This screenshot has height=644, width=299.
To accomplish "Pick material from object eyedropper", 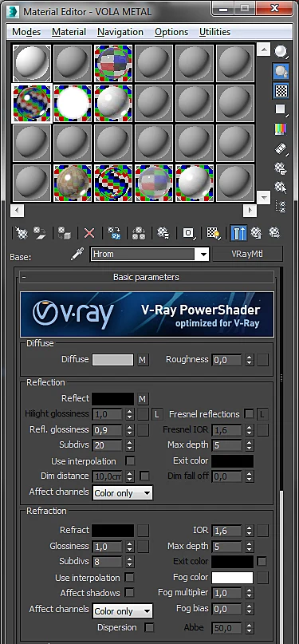I will [77, 255].
